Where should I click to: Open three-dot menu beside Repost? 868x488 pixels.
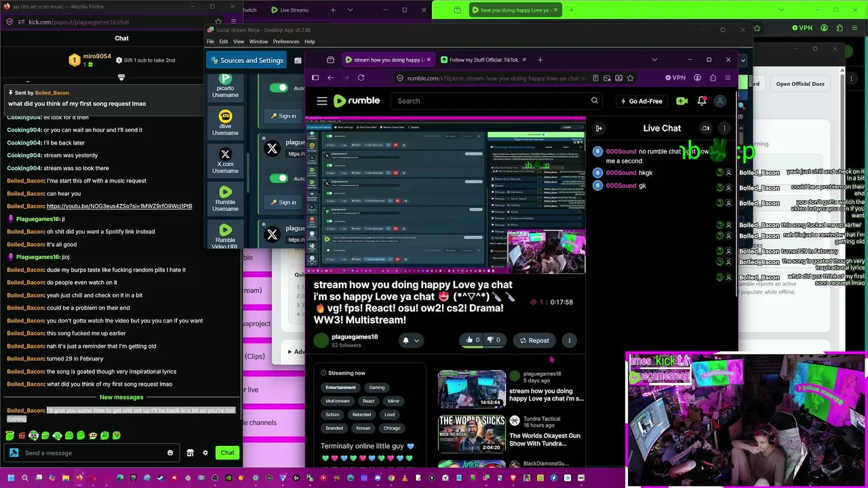coord(570,340)
